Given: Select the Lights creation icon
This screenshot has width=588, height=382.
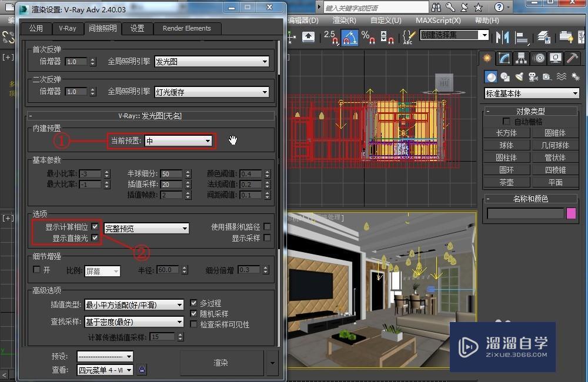Looking at the screenshot, I should pyautogui.click(x=520, y=77).
